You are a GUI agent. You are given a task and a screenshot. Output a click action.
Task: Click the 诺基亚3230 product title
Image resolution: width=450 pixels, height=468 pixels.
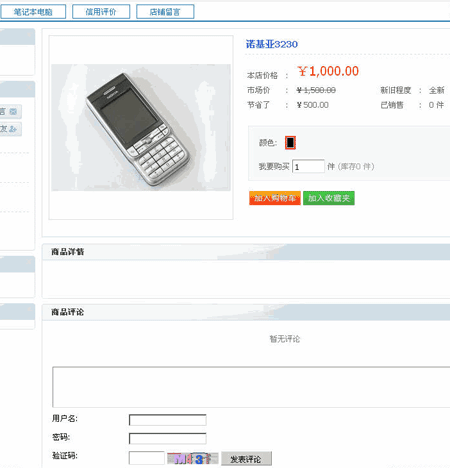(x=272, y=44)
